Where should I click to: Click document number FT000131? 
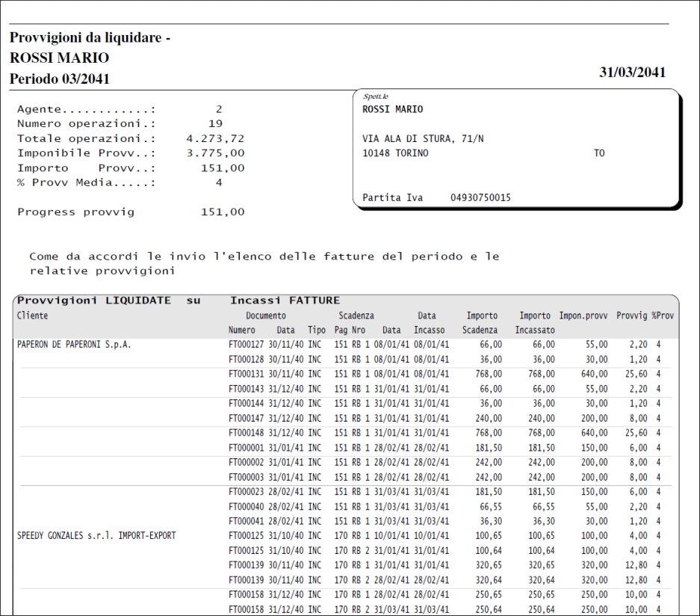246,374
